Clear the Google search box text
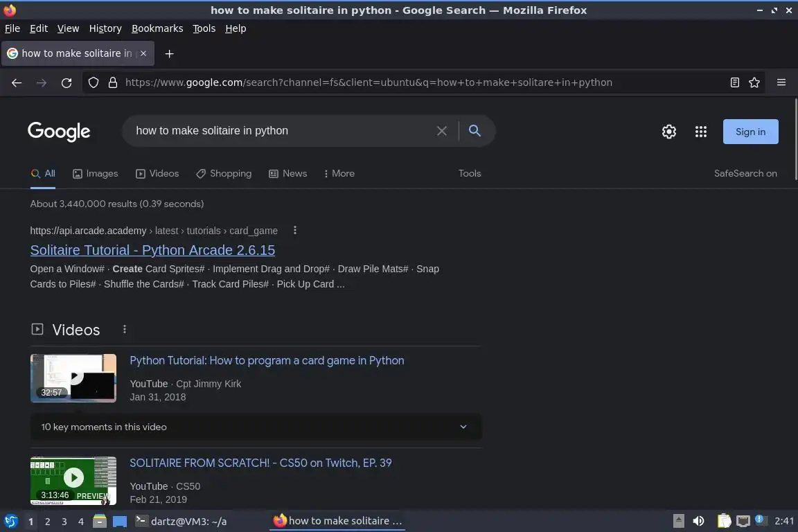This screenshot has width=798, height=532. 442,131
